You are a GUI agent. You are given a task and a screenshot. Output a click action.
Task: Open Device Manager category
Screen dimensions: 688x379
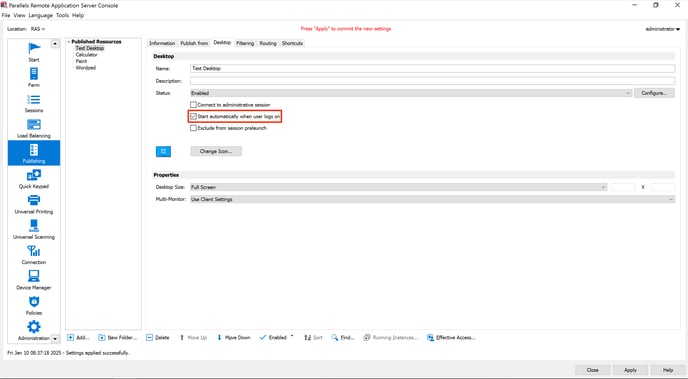tap(34, 280)
